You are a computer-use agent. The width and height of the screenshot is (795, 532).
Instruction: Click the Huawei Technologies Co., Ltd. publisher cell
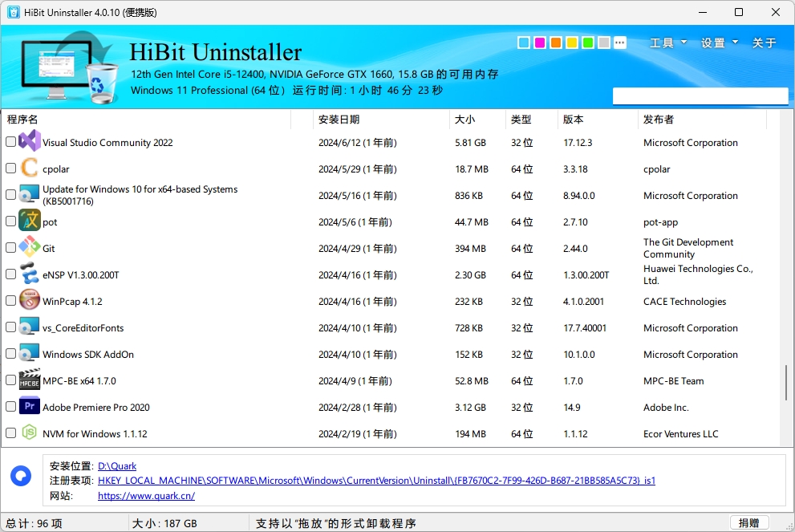click(x=698, y=274)
